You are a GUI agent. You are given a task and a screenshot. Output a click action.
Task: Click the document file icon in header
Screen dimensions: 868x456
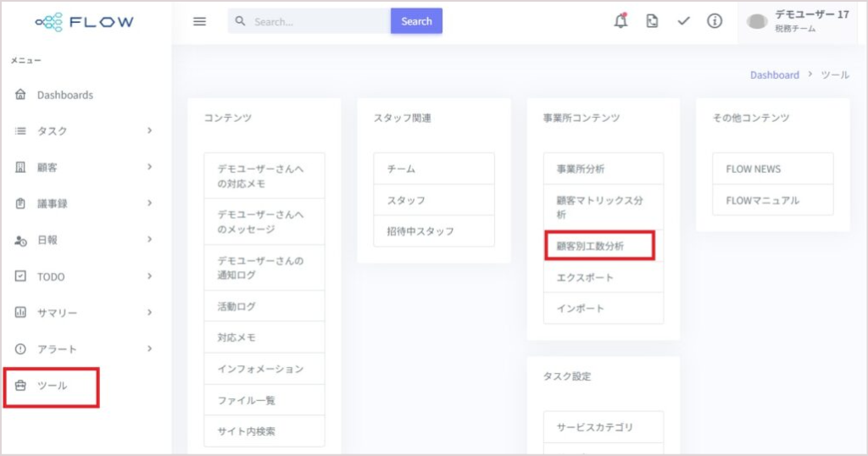tap(652, 21)
